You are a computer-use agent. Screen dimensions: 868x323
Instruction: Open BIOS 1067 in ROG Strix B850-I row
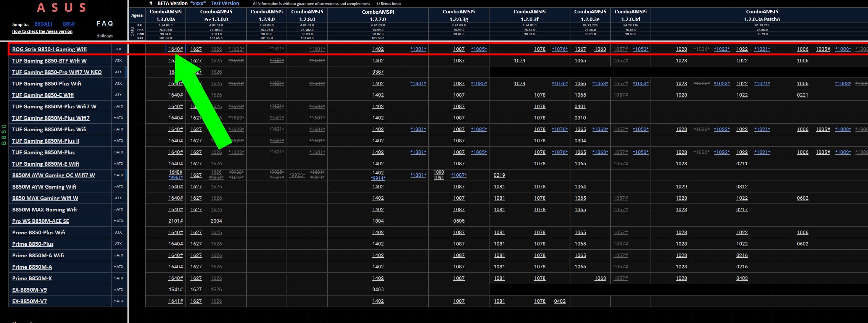pyautogui.click(x=580, y=49)
